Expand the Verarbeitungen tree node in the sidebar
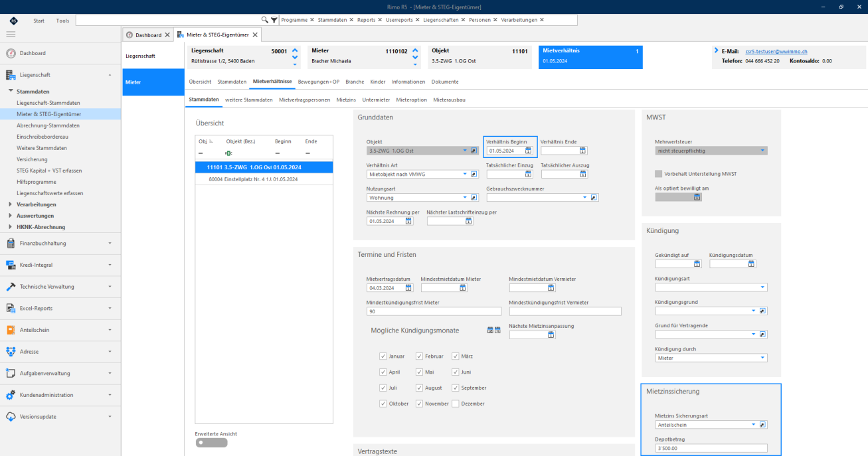The width and height of the screenshot is (868, 456). (11, 204)
